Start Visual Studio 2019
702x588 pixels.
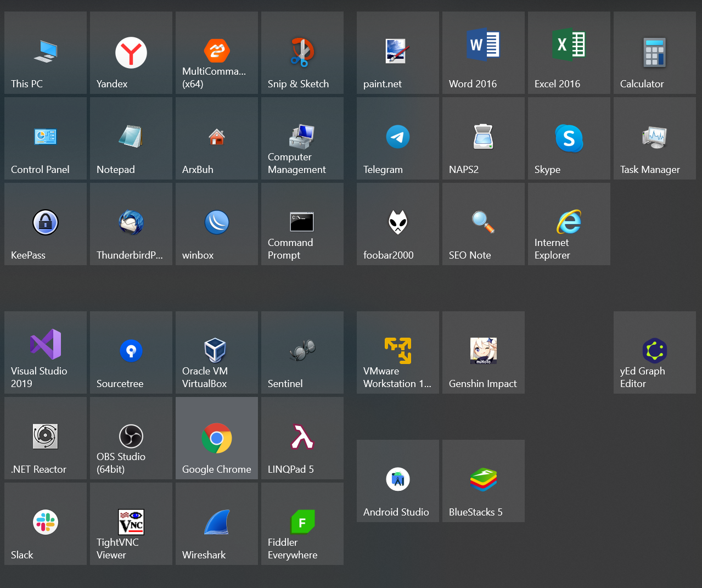pyautogui.click(x=46, y=352)
